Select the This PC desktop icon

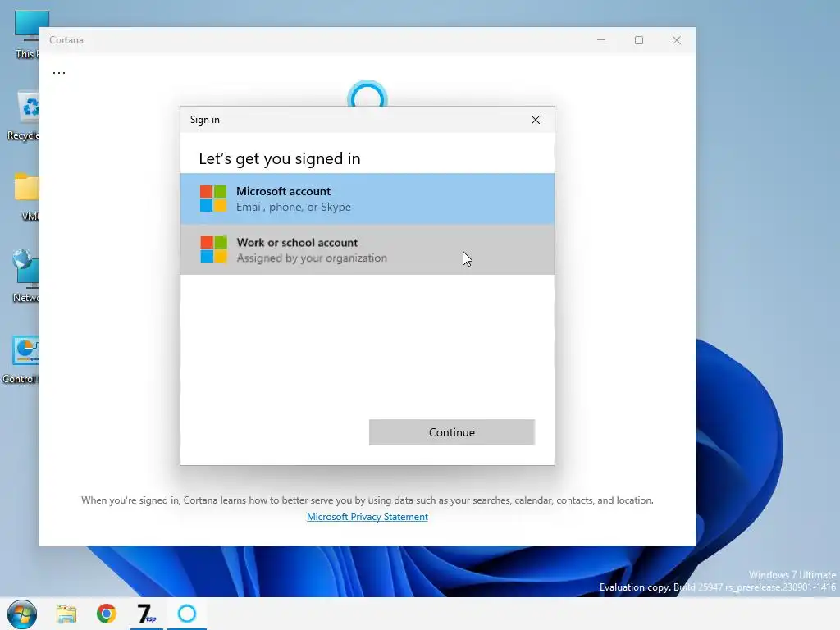coord(25,34)
